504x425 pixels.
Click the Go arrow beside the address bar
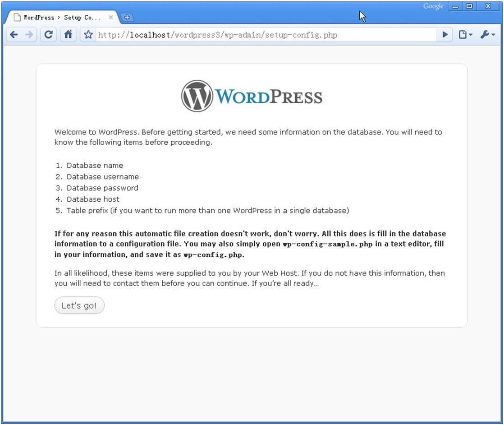click(x=445, y=34)
